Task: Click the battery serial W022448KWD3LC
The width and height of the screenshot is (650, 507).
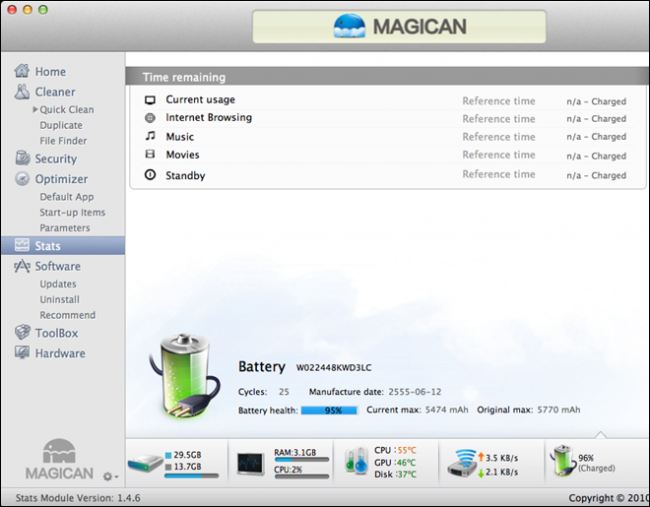Action: (334, 368)
